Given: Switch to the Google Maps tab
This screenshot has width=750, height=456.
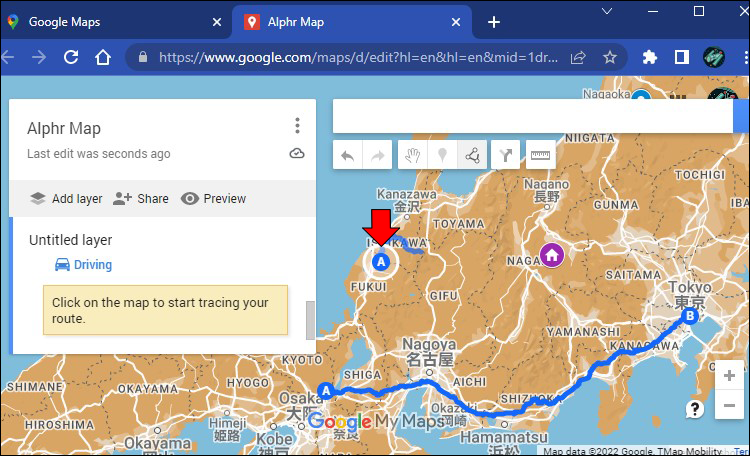Looking at the screenshot, I should [x=115, y=22].
